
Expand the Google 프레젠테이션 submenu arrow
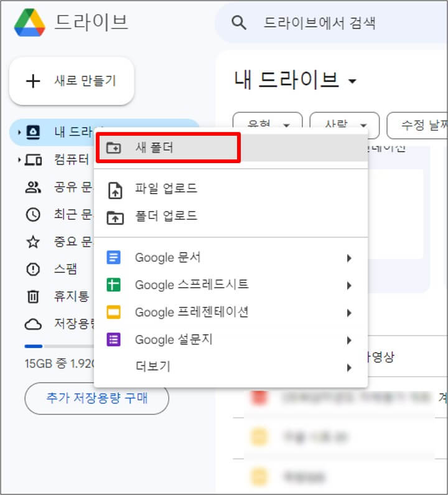pos(349,313)
